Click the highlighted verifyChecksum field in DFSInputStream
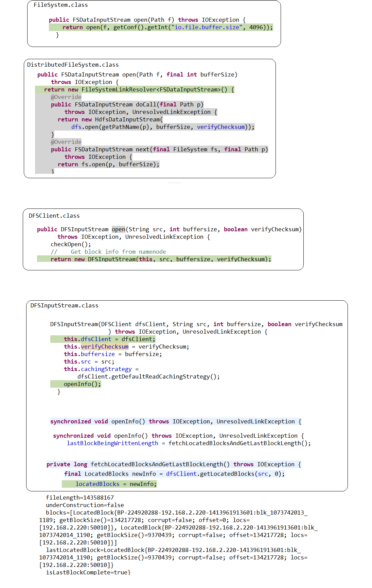The width and height of the screenshot is (372, 588). 105,347
